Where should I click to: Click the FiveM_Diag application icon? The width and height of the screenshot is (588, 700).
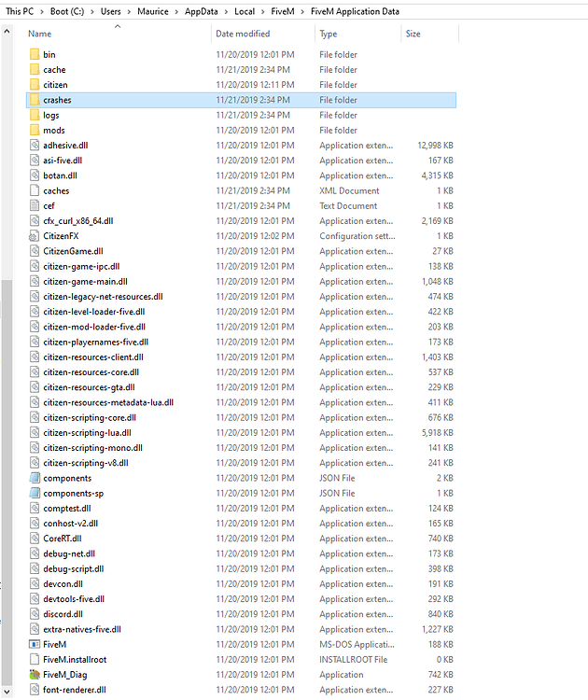[35, 675]
